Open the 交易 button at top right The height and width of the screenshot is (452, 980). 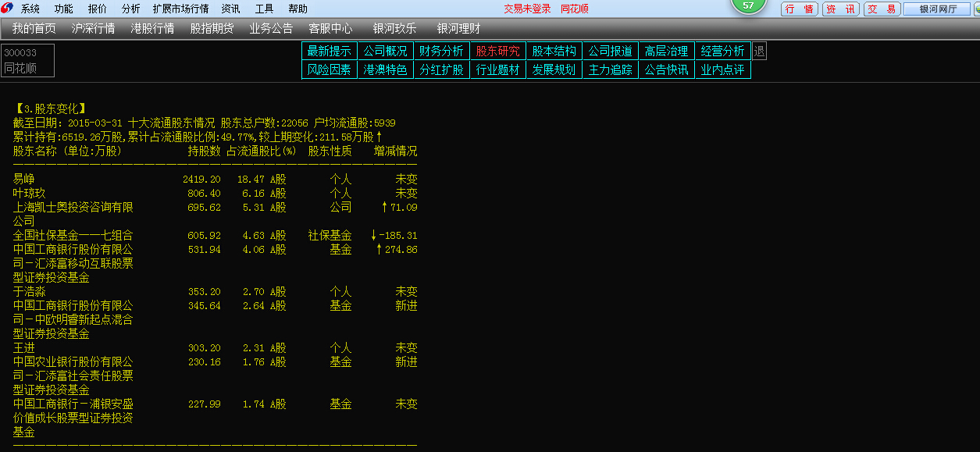pyautogui.click(x=882, y=9)
